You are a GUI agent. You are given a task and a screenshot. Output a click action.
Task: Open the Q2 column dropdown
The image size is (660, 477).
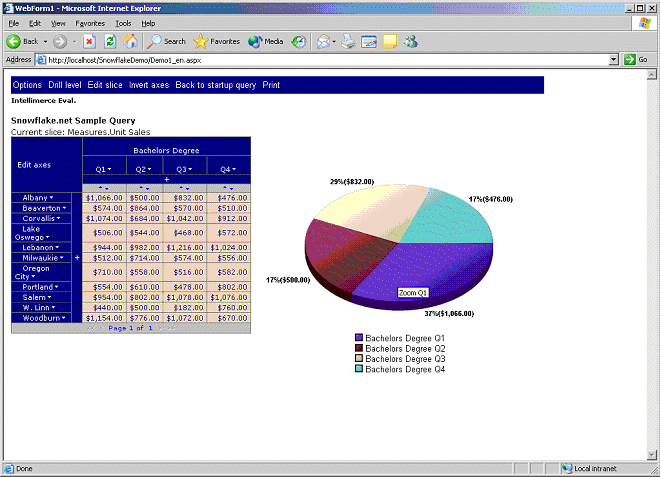[149, 169]
